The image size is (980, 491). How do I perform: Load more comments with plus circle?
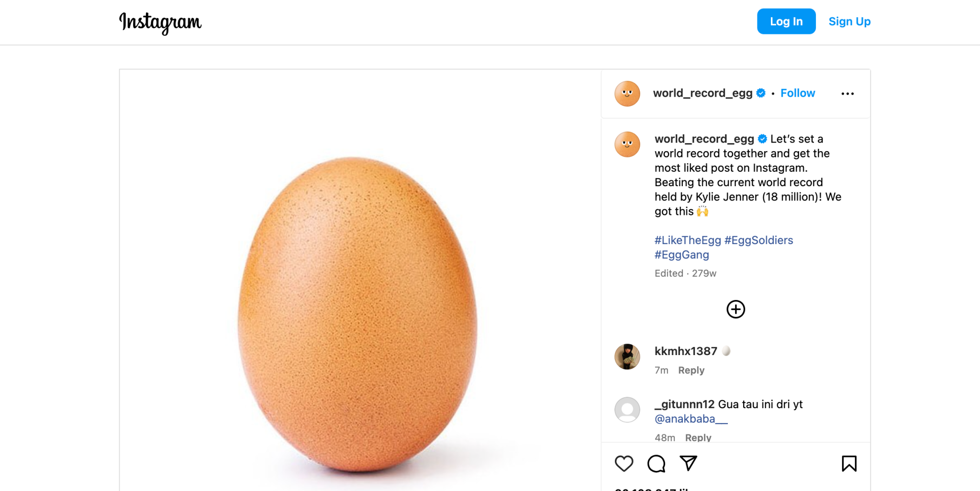click(735, 309)
